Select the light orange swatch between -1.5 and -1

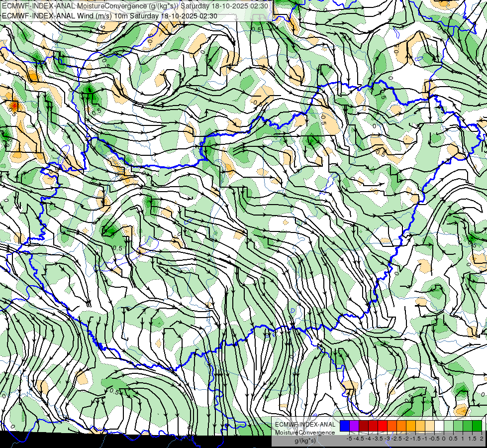click(420, 426)
